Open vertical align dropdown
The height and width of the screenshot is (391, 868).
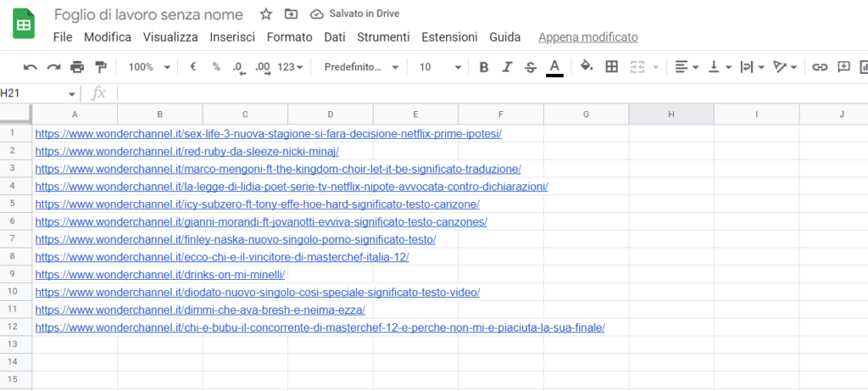tap(721, 67)
